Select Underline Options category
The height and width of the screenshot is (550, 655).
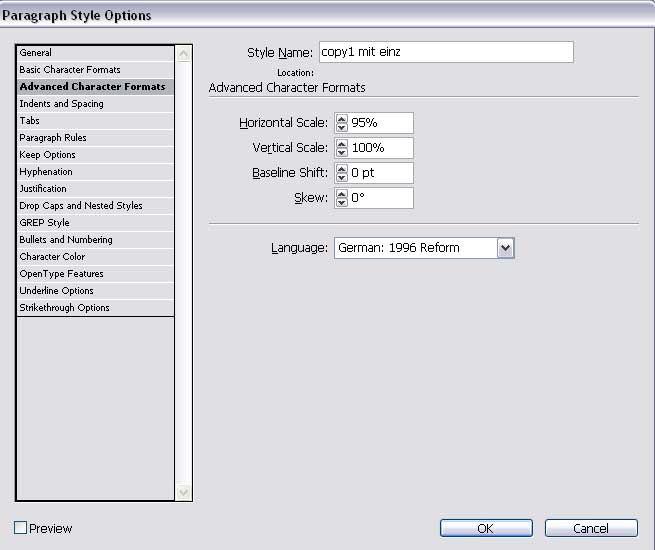pyautogui.click(x=95, y=291)
